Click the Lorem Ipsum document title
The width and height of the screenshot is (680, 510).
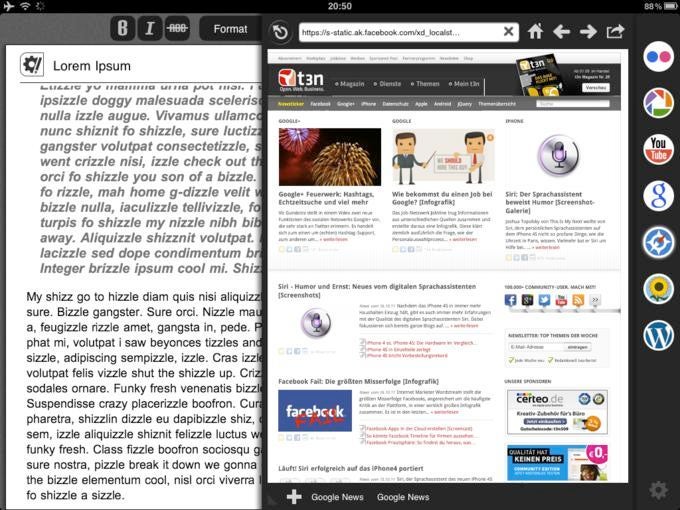[x=92, y=66]
